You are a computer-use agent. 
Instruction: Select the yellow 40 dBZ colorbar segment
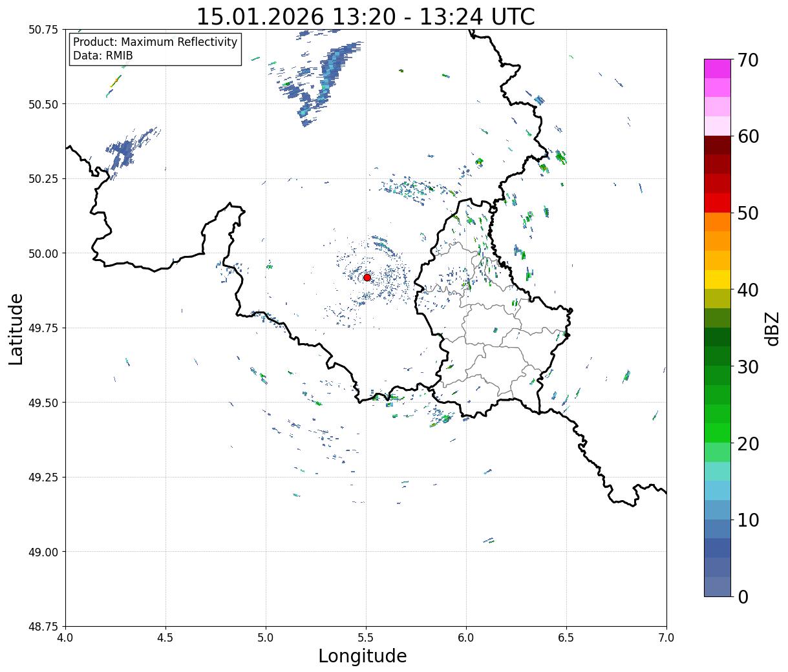point(718,280)
